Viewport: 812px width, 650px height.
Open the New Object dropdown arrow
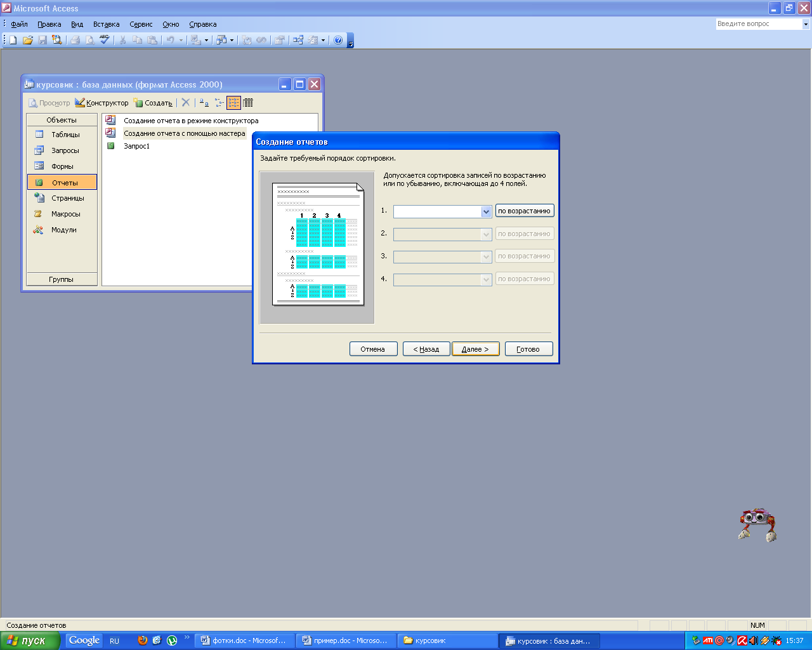click(324, 40)
